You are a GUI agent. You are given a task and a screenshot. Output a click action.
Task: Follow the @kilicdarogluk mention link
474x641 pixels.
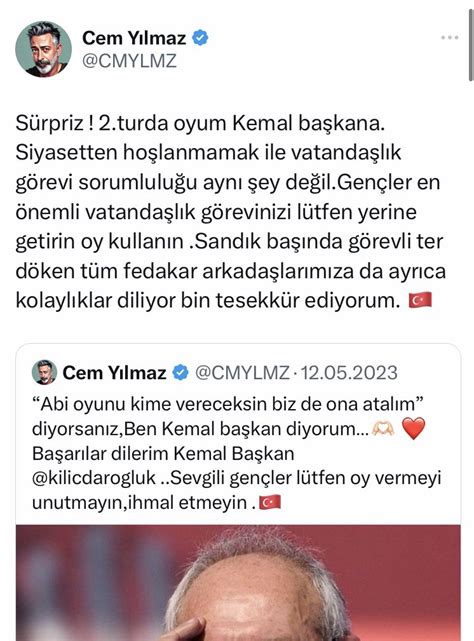click(x=94, y=478)
